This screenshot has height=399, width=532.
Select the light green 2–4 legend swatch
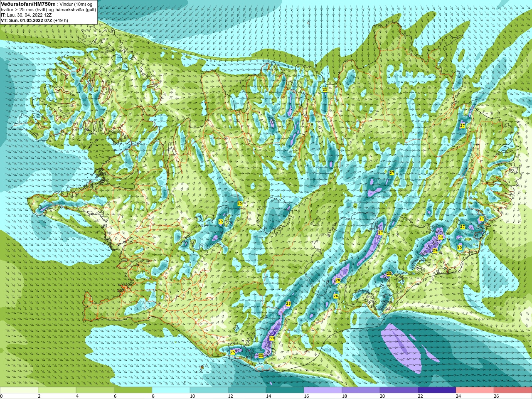57,390
